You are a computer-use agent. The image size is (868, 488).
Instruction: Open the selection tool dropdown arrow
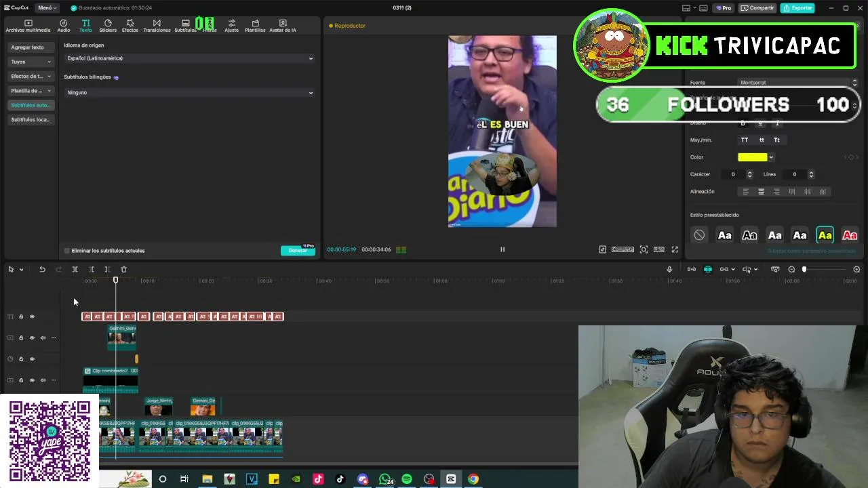(x=21, y=270)
